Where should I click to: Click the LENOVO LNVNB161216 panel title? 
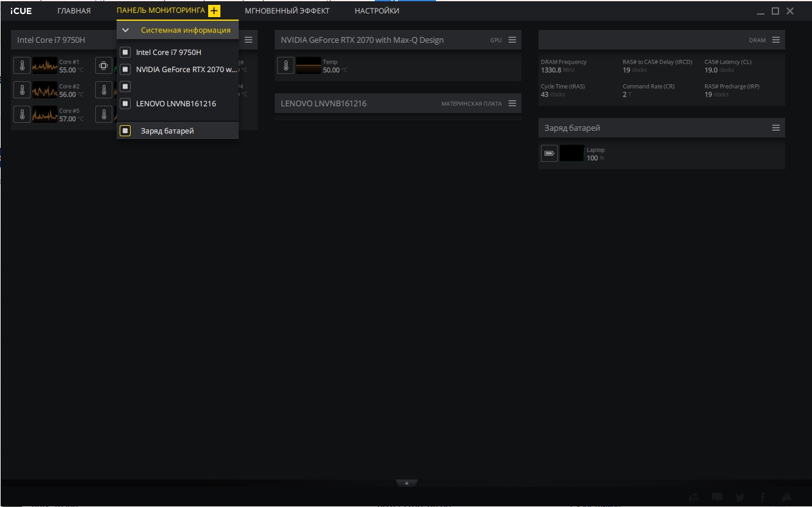[324, 104]
